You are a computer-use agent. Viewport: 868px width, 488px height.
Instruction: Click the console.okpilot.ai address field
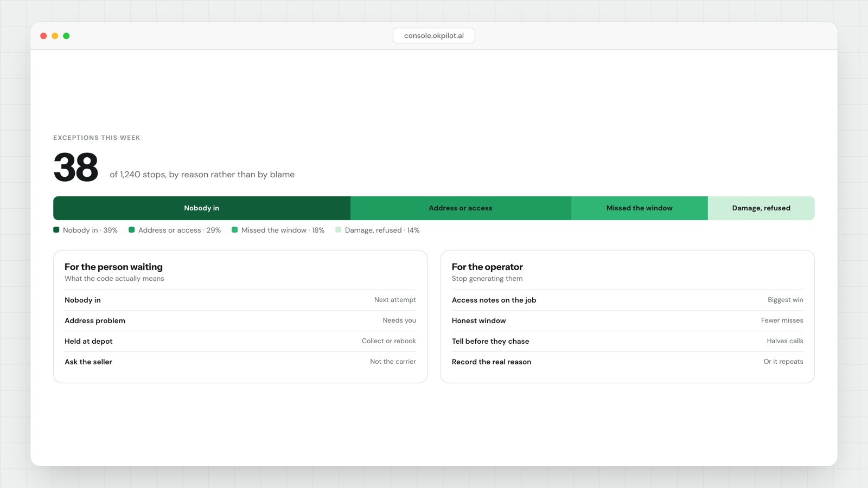point(433,36)
